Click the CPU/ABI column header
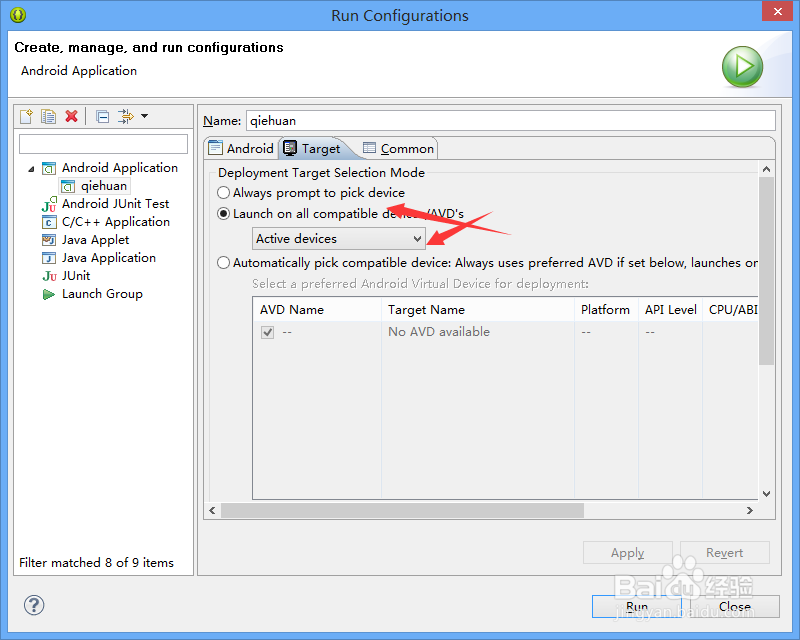This screenshot has height=640, width=800. pyautogui.click(x=731, y=310)
